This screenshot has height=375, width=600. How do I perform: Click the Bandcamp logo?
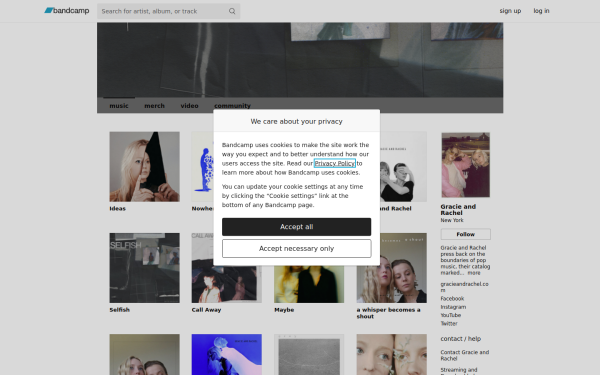(x=67, y=11)
